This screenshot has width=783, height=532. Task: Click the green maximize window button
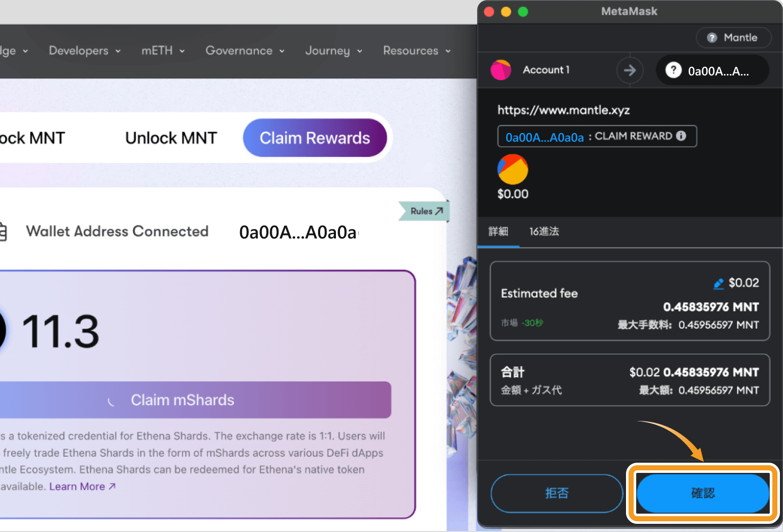[523, 12]
